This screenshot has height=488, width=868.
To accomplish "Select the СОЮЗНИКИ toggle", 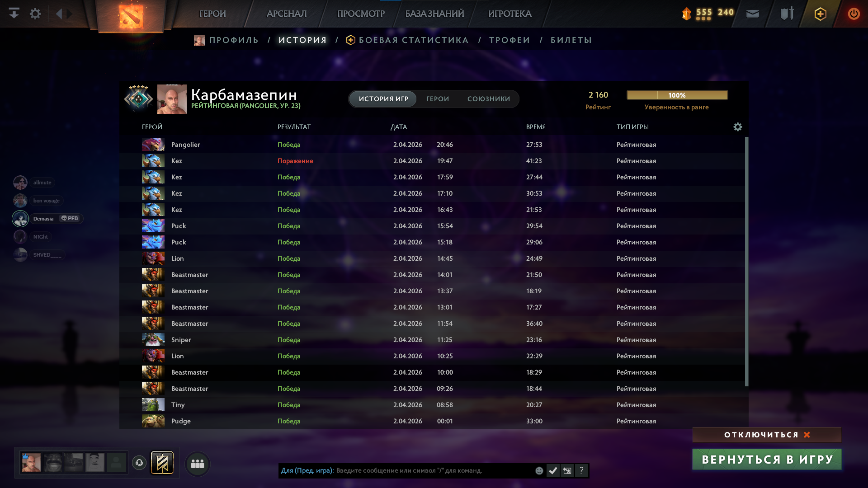I will 489,99.
